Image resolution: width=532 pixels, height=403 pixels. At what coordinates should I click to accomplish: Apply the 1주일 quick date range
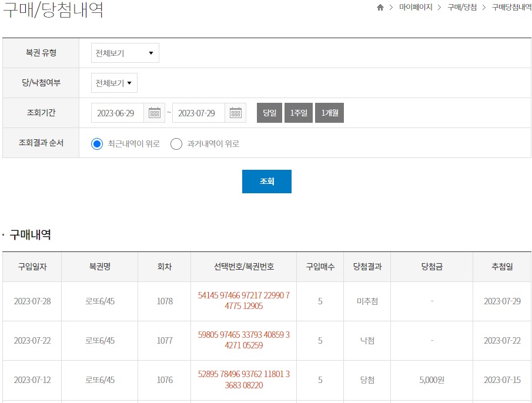pos(299,112)
